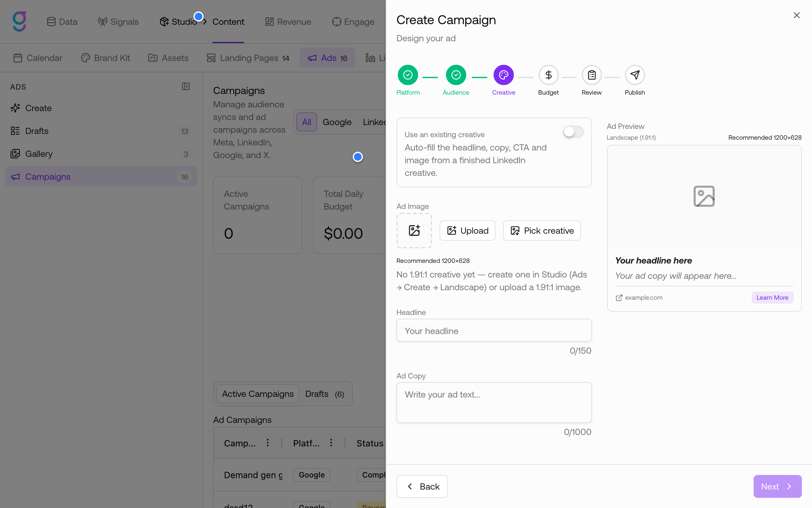This screenshot has height=508, width=812.
Task: Click the Next button
Action: pos(777,486)
